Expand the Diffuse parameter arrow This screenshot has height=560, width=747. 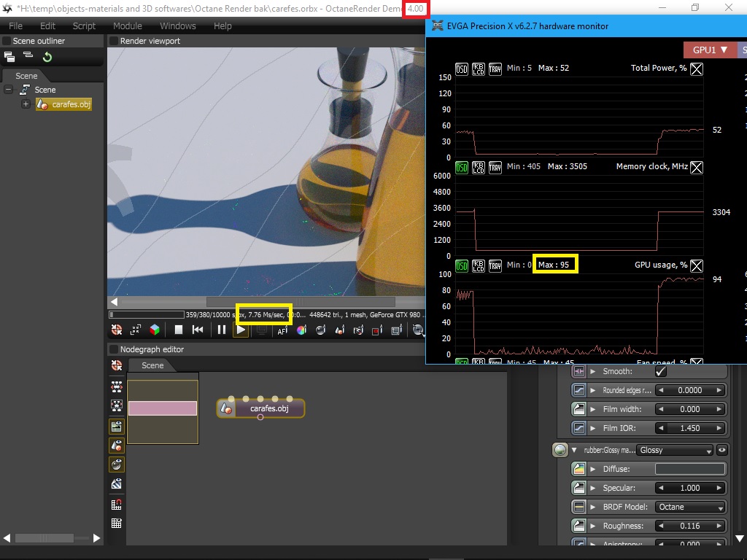click(593, 469)
